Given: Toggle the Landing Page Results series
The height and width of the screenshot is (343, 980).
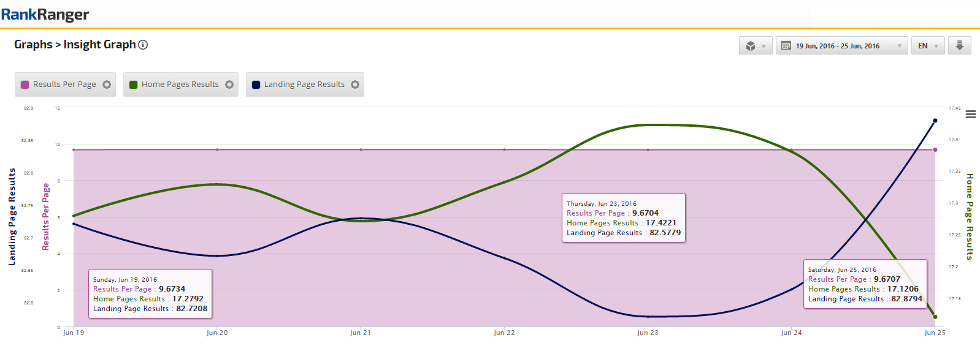Looking at the screenshot, I should click(x=304, y=85).
